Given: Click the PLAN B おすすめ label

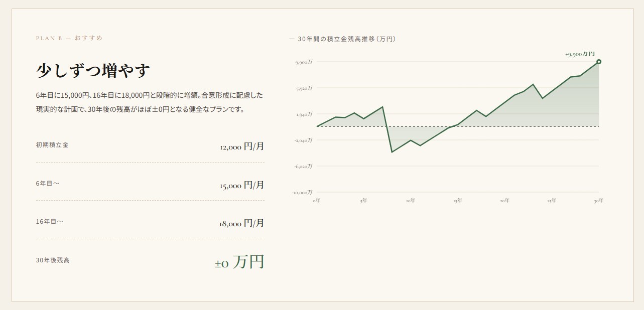Looking at the screenshot, I should [x=69, y=38].
